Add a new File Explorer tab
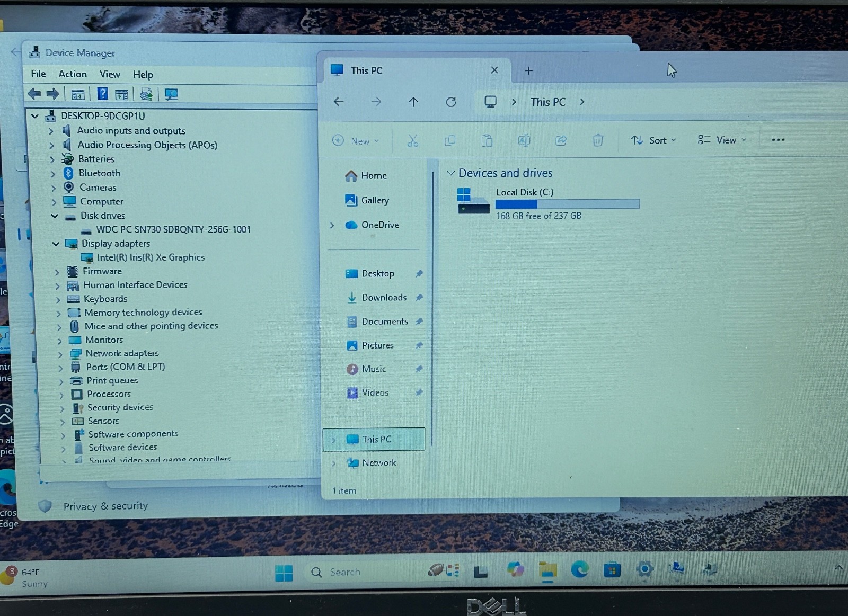 528,70
